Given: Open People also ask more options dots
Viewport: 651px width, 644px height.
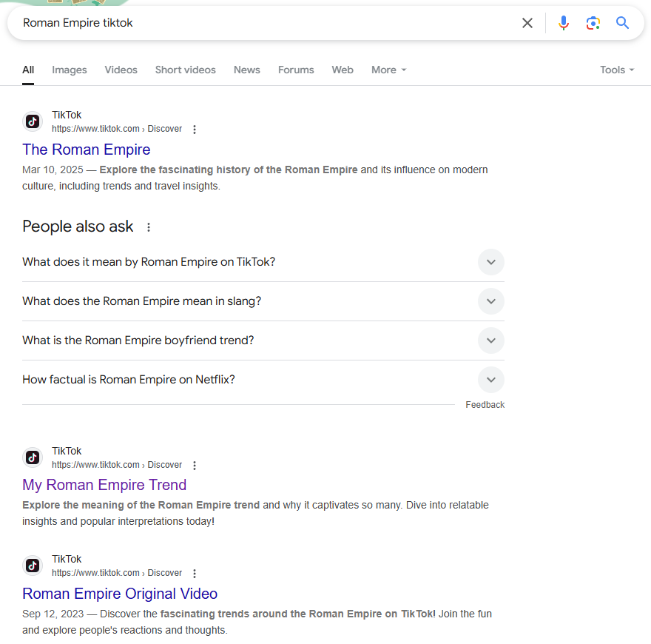Looking at the screenshot, I should pyautogui.click(x=149, y=227).
